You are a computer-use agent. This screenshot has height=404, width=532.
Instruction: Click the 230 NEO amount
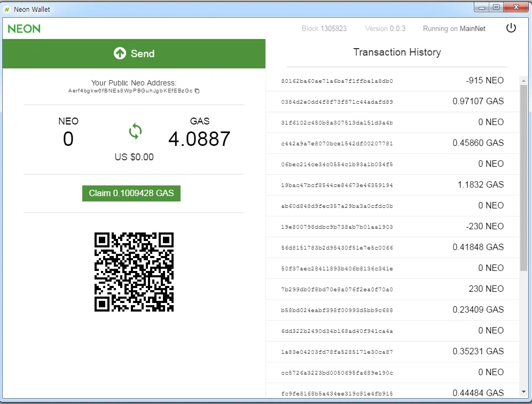[x=486, y=289]
